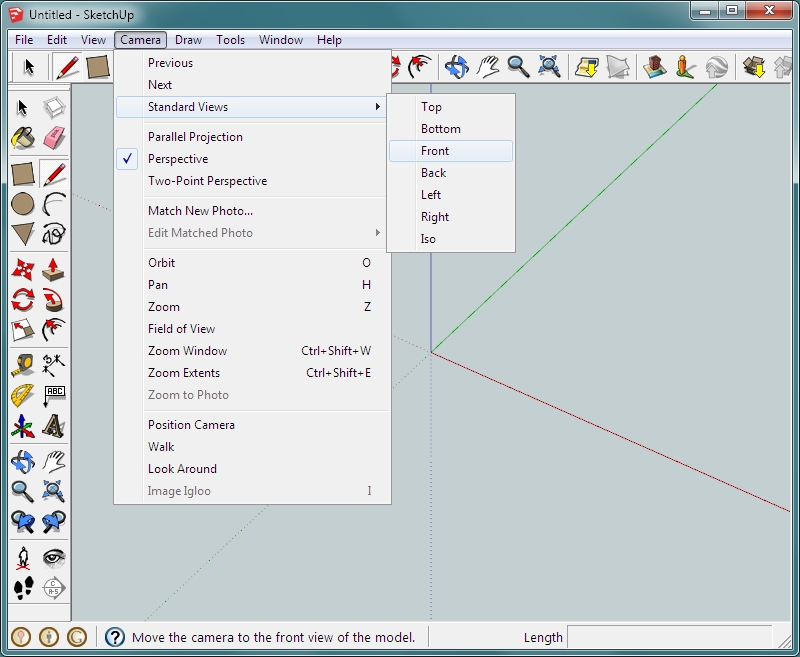Select the Arc tool

point(54,204)
